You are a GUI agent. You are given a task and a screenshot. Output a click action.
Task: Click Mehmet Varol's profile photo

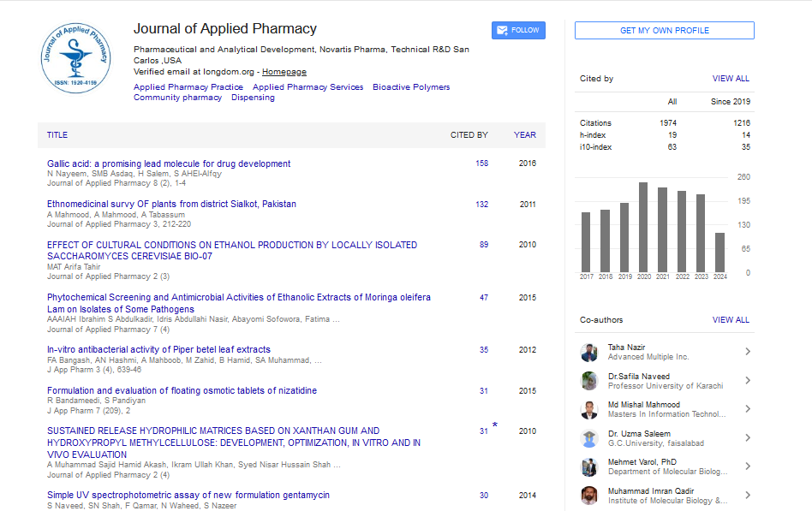click(x=589, y=466)
